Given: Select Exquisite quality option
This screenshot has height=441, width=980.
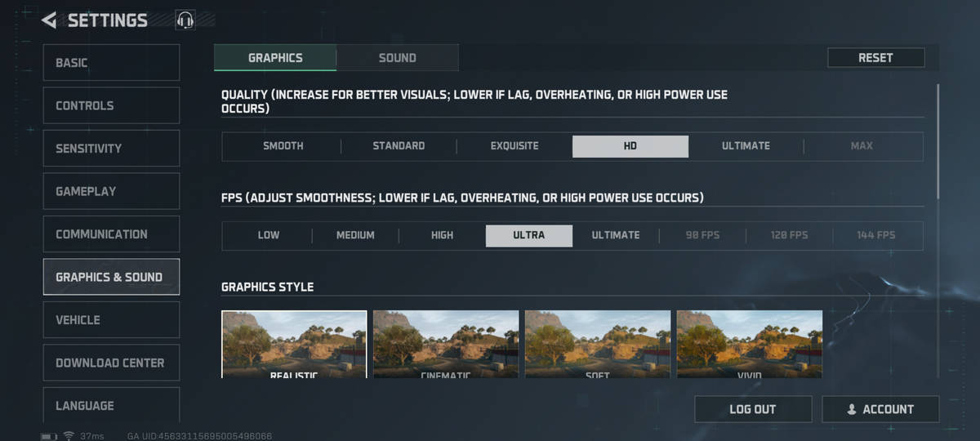Looking at the screenshot, I should click(x=514, y=146).
